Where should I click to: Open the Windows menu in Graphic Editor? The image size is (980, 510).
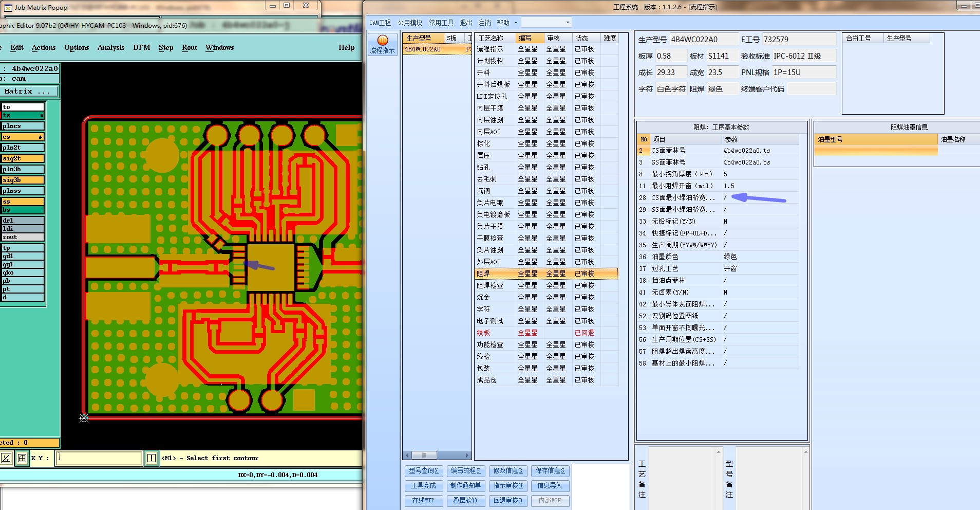pyautogui.click(x=220, y=47)
